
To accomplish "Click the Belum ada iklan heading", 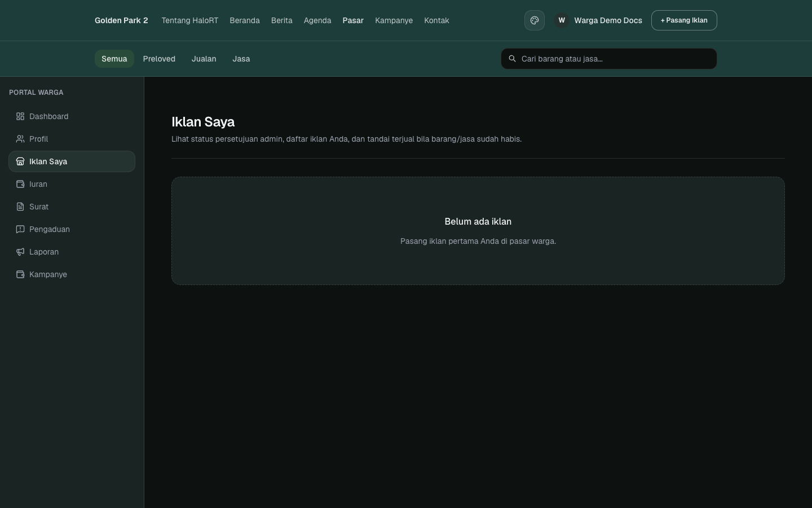I will coord(478,222).
